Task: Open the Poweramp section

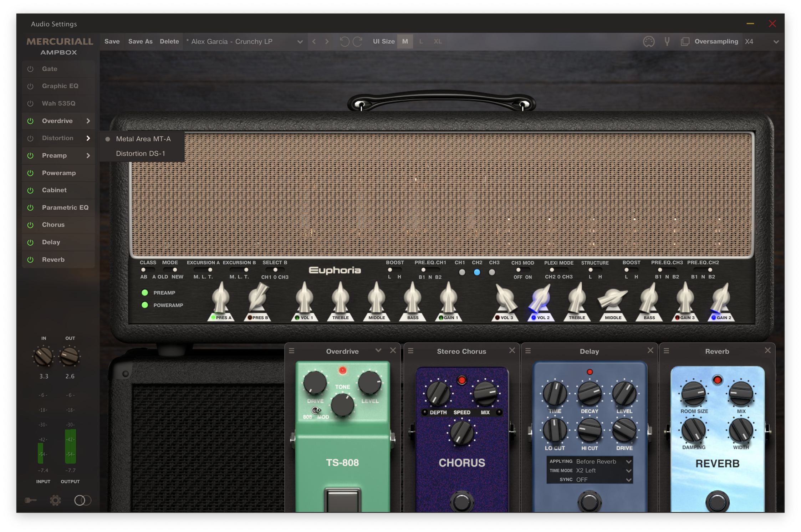Action: pyautogui.click(x=59, y=173)
